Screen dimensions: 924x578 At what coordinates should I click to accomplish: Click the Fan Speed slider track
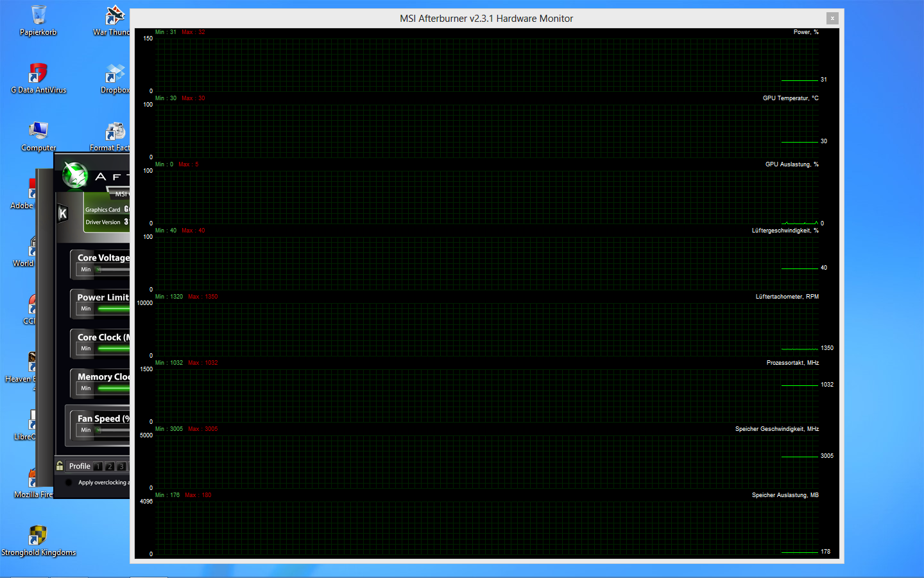click(113, 430)
